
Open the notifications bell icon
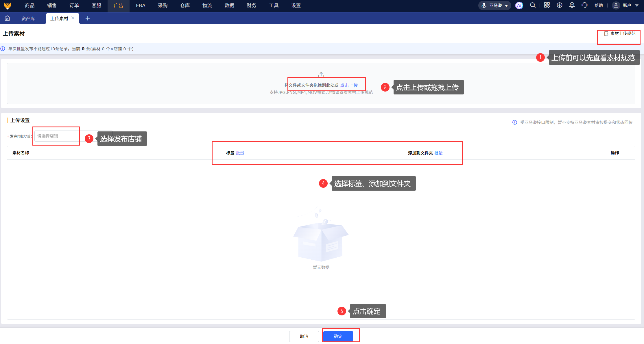tap(572, 5)
